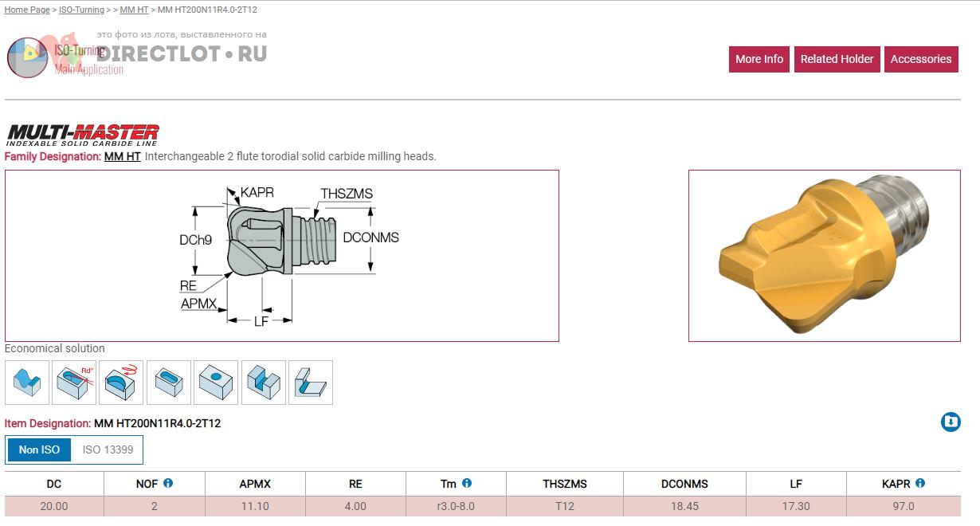Open the MM HT family designation link
The height and width of the screenshot is (526, 980).
[123, 156]
